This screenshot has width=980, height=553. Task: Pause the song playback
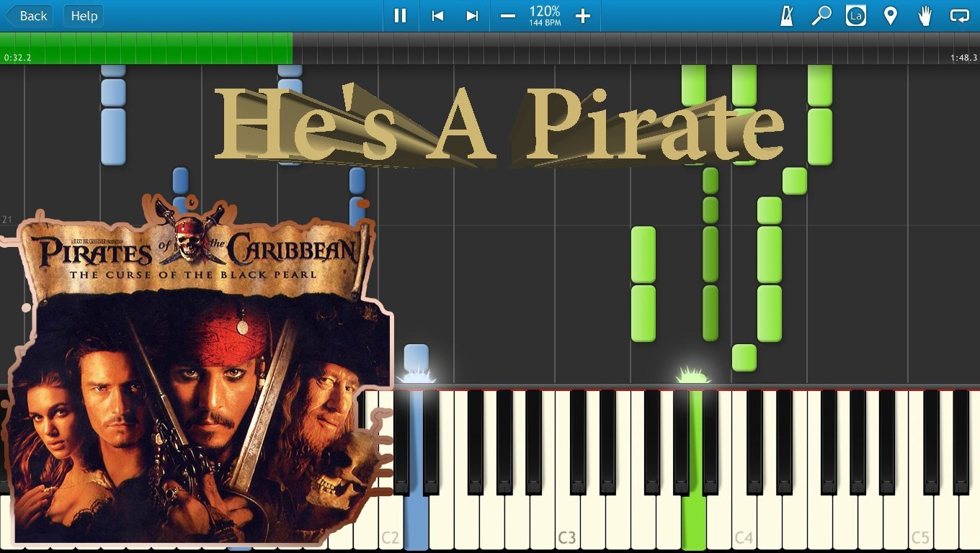(x=401, y=16)
